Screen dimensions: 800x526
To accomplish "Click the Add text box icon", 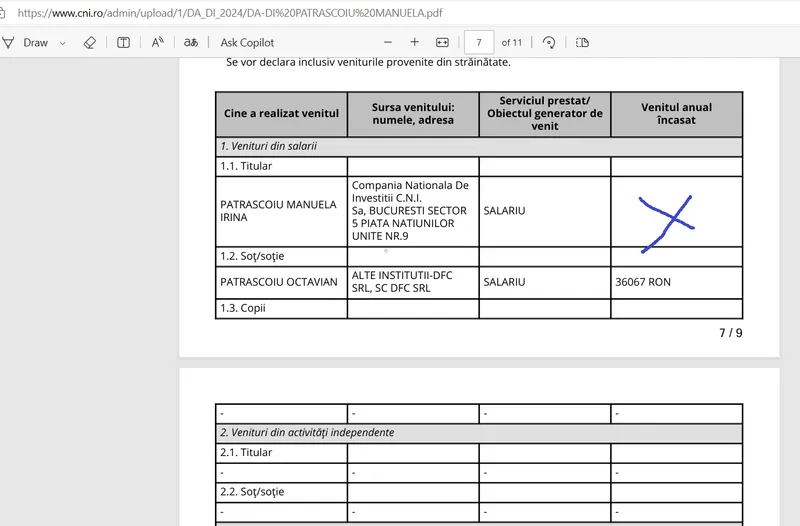I will point(123,43).
